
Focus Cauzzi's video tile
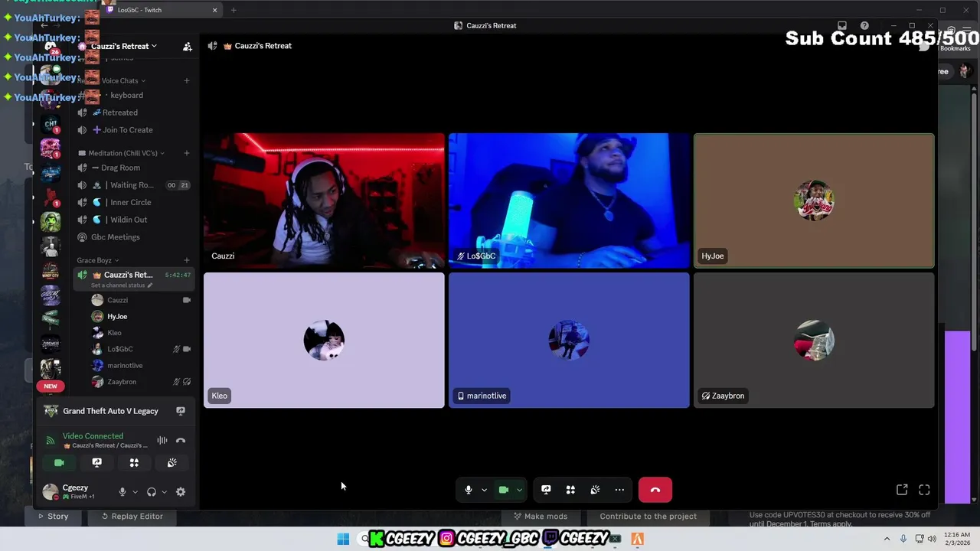324,201
